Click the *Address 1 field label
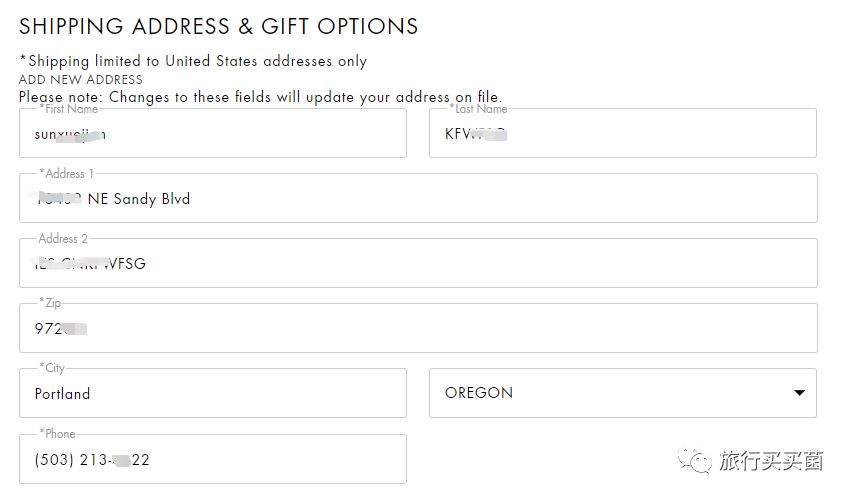The width and height of the screenshot is (851, 498). [x=66, y=174]
